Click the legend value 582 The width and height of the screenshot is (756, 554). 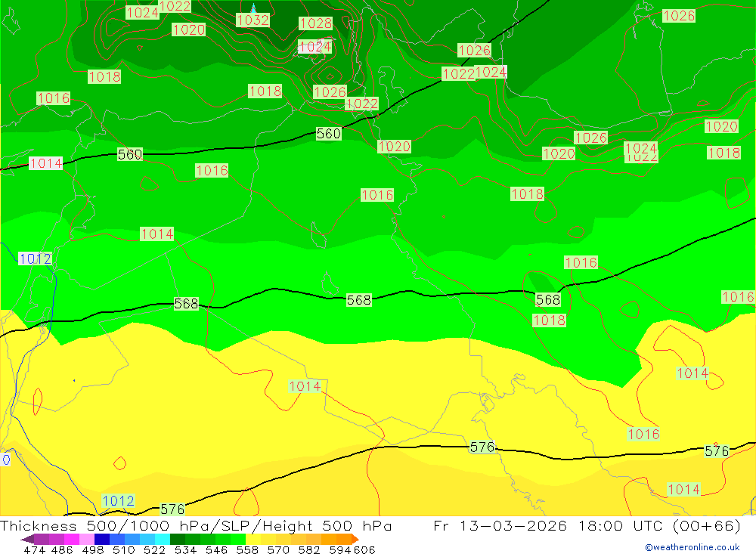point(309,549)
